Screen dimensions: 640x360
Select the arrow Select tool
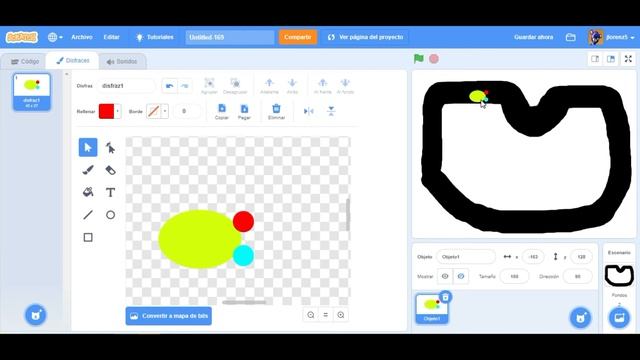click(x=88, y=147)
